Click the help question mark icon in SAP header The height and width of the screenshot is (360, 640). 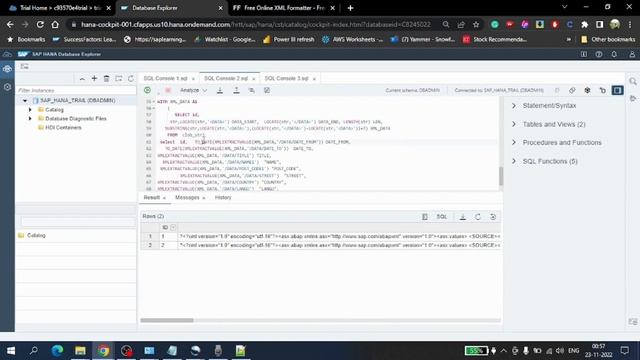(x=599, y=54)
